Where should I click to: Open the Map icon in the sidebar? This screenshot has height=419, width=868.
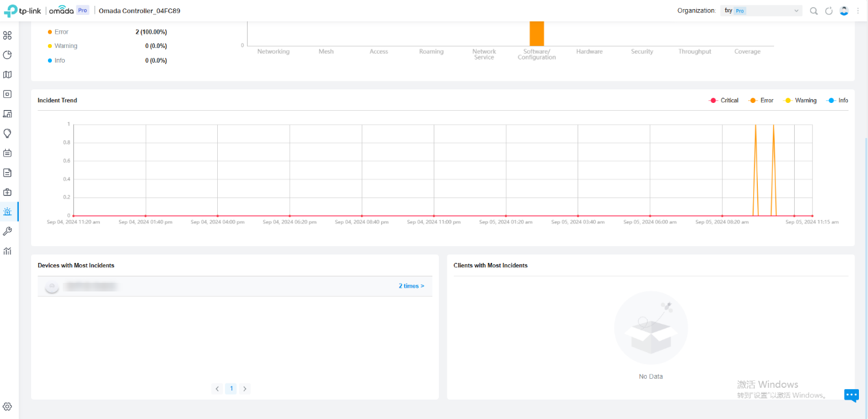8,74
